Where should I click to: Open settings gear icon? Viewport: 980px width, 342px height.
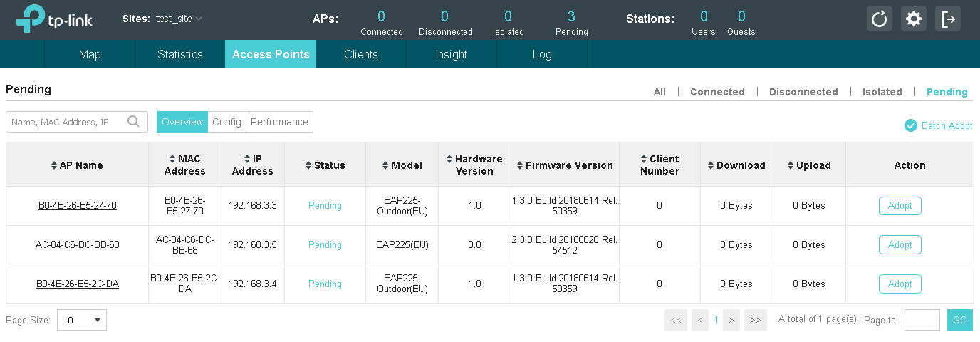914,19
